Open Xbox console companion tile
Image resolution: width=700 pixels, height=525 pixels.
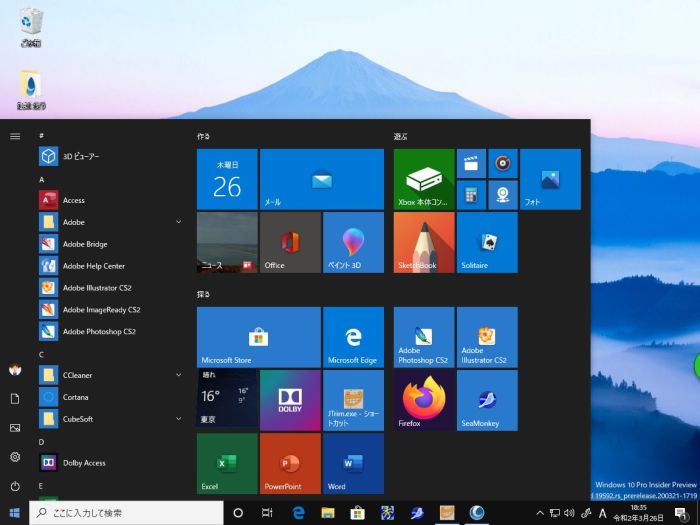(x=424, y=179)
